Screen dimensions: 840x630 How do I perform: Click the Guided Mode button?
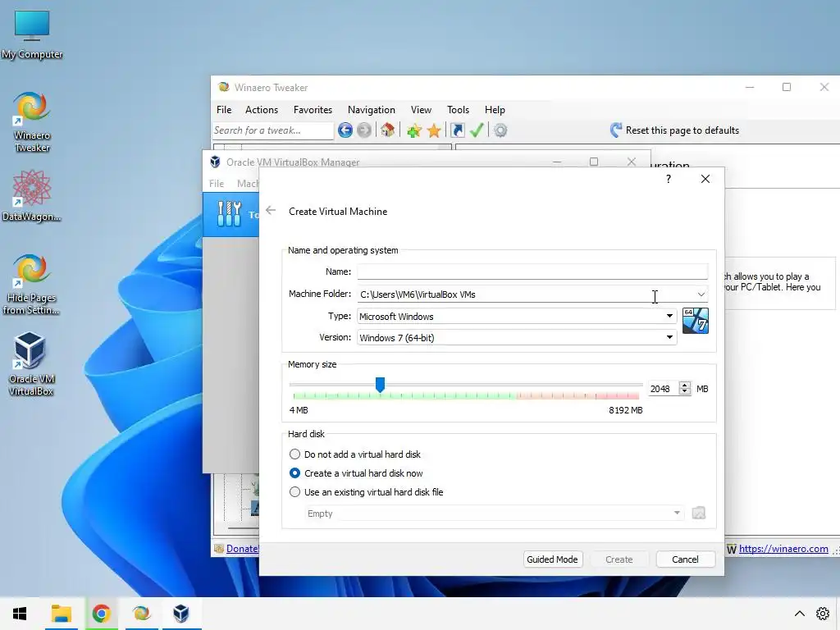coord(552,559)
